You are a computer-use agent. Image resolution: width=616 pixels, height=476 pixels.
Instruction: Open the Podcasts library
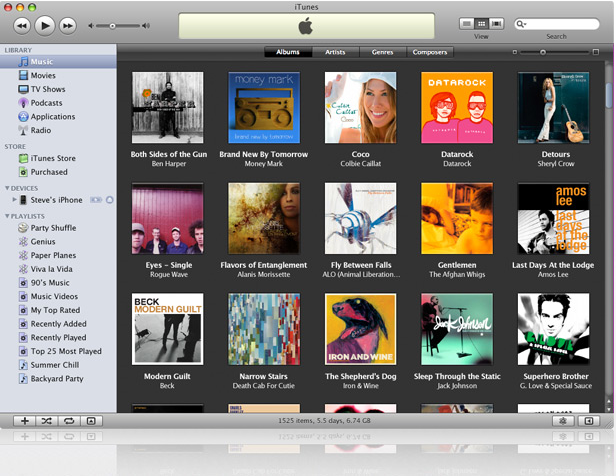click(x=58, y=103)
